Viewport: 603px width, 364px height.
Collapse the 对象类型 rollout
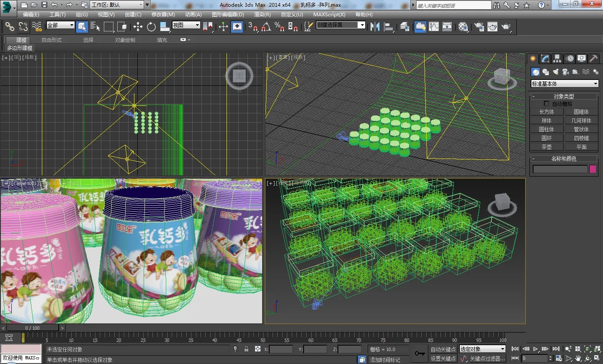click(564, 96)
